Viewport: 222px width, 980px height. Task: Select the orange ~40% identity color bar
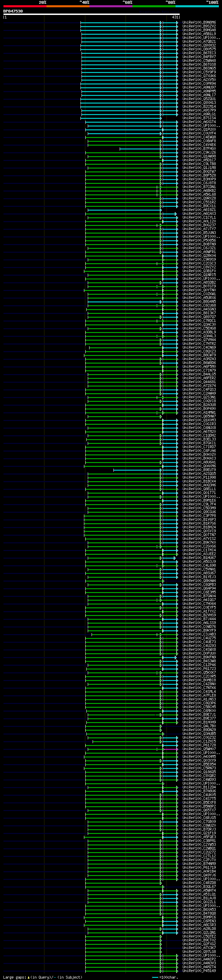[x=68, y=7]
